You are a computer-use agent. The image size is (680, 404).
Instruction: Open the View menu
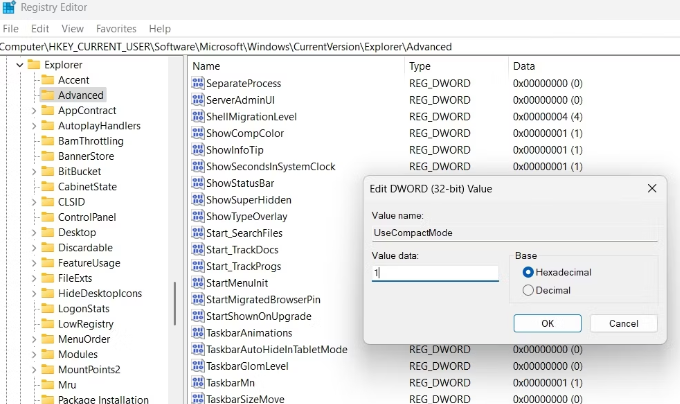tap(72, 29)
